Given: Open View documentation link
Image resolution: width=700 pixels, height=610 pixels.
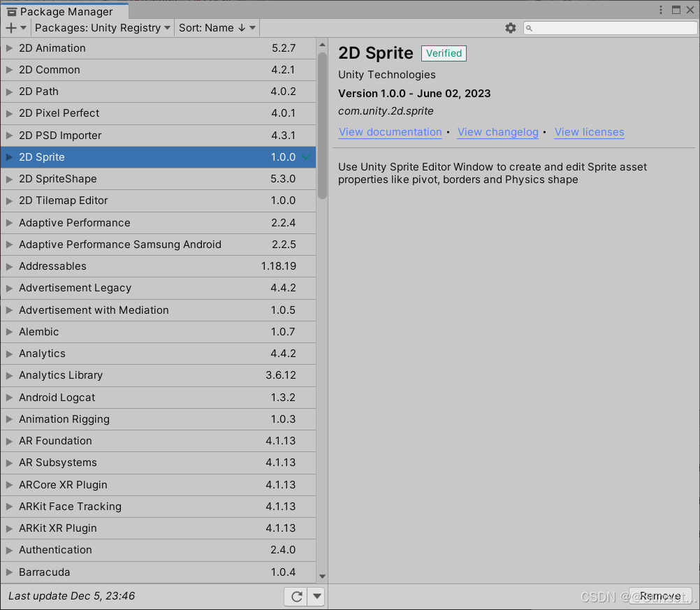Looking at the screenshot, I should click(x=390, y=132).
